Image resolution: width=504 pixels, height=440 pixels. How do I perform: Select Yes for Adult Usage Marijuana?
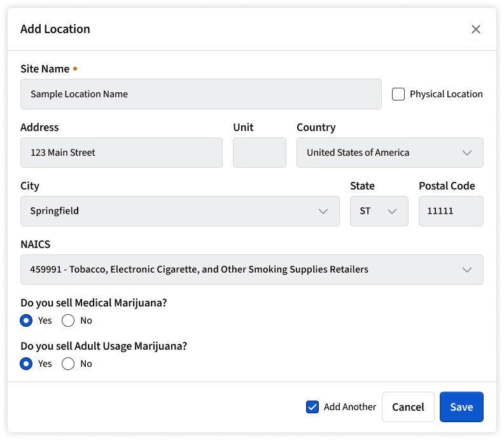tap(26, 364)
